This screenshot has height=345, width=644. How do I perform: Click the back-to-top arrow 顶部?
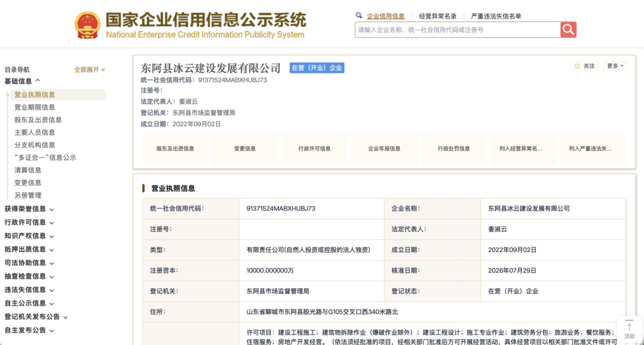pyautogui.click(x=629, y=330)
